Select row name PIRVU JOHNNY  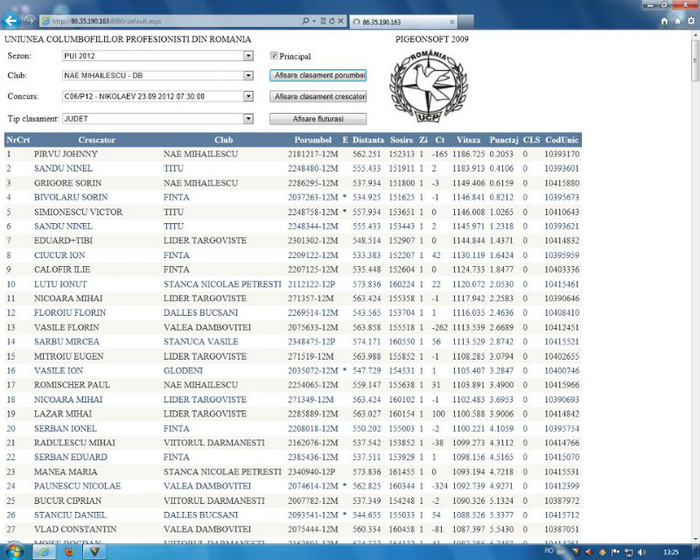tap(66, 154)
